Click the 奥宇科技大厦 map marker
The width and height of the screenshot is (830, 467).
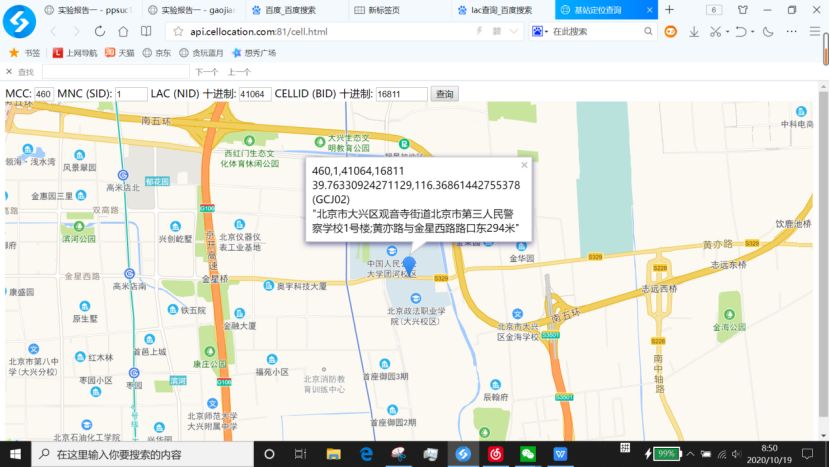click(x=268, y=286)
